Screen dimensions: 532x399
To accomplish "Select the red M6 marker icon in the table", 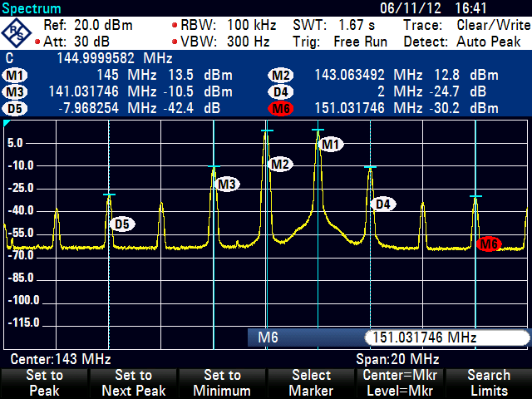I will (281, 107).
